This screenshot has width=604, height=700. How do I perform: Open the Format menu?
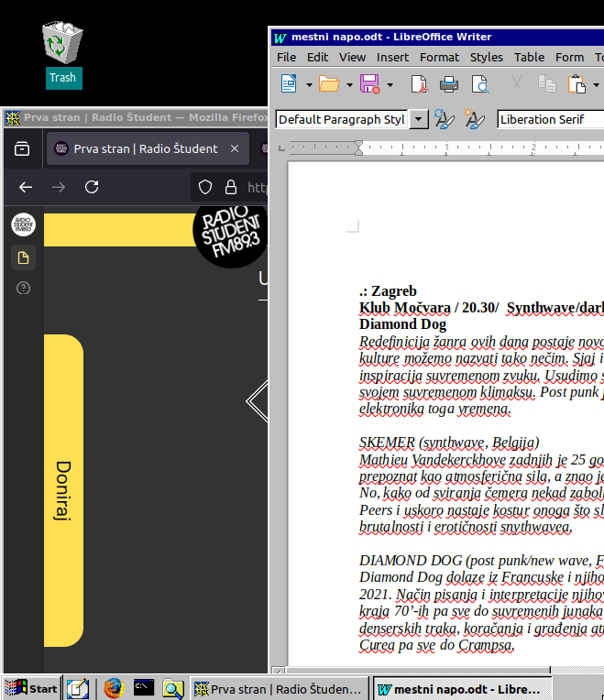click(x=439, y=57)
